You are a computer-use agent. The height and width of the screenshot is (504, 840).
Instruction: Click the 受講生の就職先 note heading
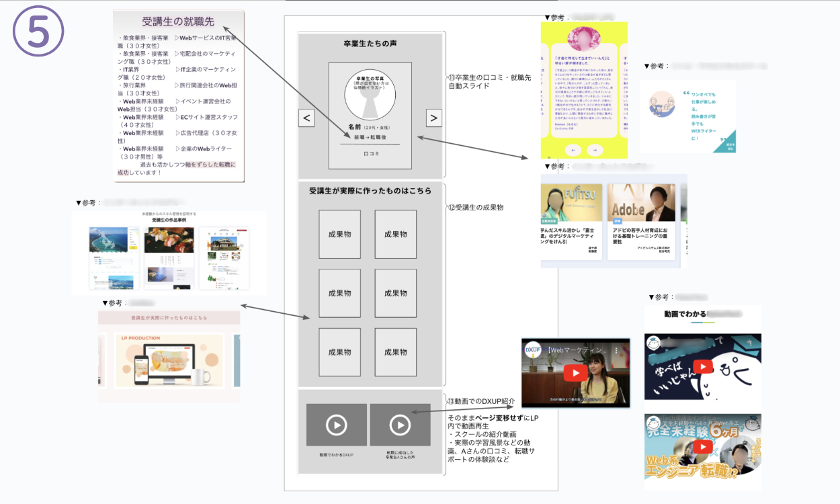click(x=178, y=21)
